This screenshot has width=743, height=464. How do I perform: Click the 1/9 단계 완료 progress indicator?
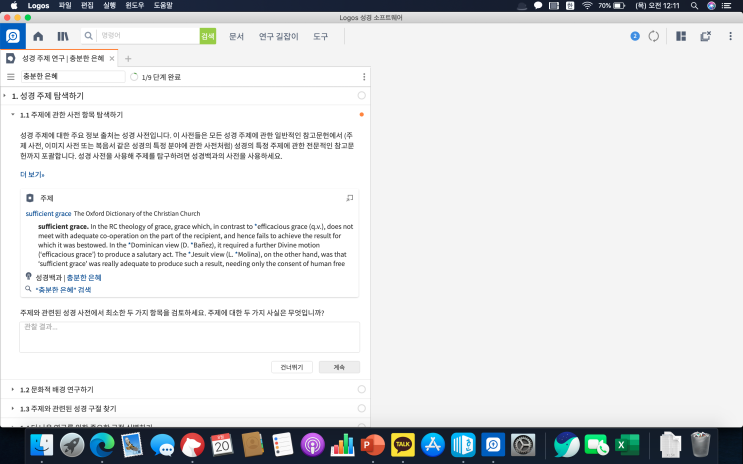click(x=155, y=77)
